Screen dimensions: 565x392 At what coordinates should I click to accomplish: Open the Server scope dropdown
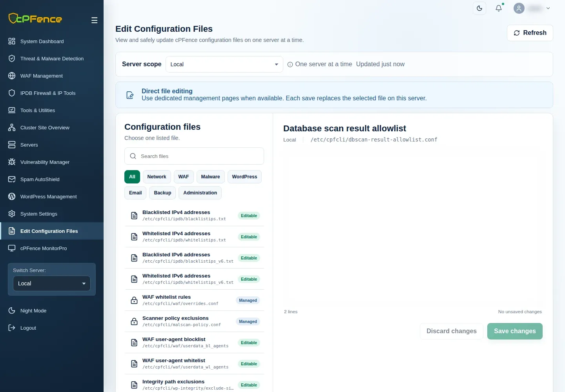coord(224,64)
